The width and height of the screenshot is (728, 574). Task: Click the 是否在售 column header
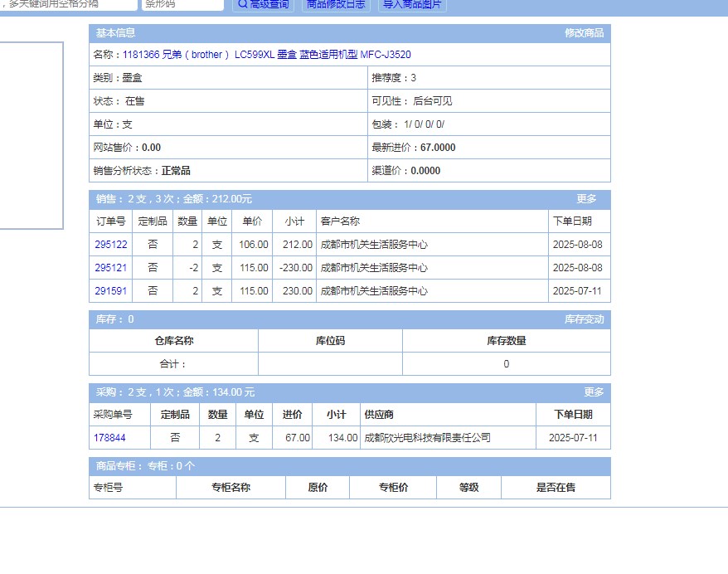tap(556, 488)
